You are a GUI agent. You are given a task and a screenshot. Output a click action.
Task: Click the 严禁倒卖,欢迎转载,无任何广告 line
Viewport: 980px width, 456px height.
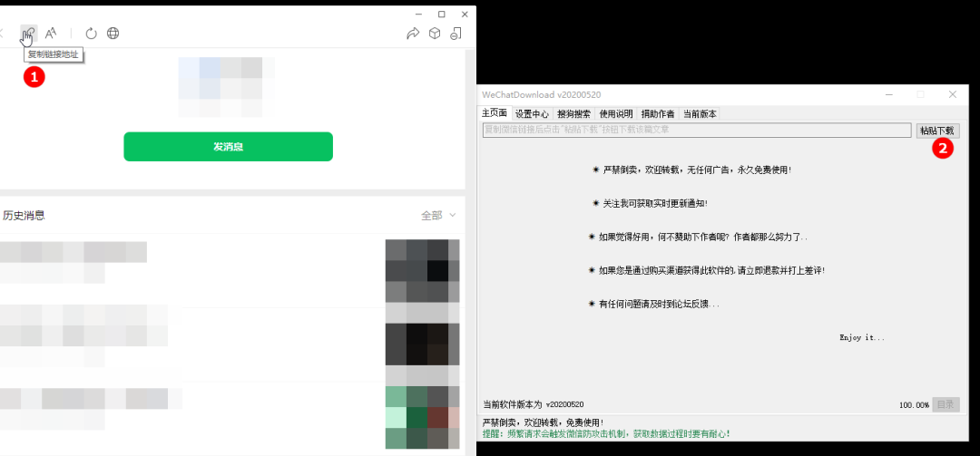pos(692,170)
